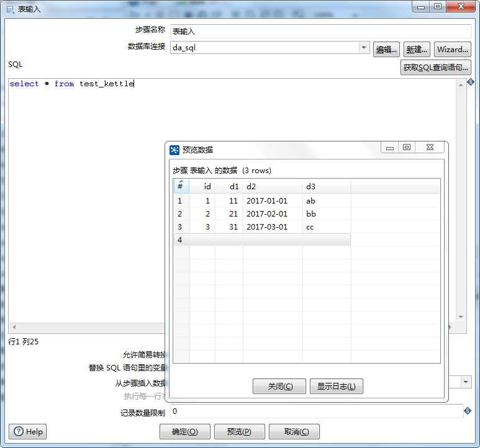Maximize the 表输入 main window
480x448 pixels.
(x=438, y=6)
